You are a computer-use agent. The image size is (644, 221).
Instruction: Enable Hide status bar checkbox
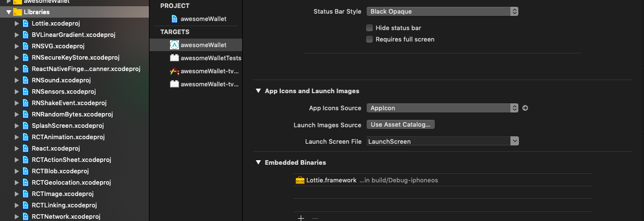[369, 28]
